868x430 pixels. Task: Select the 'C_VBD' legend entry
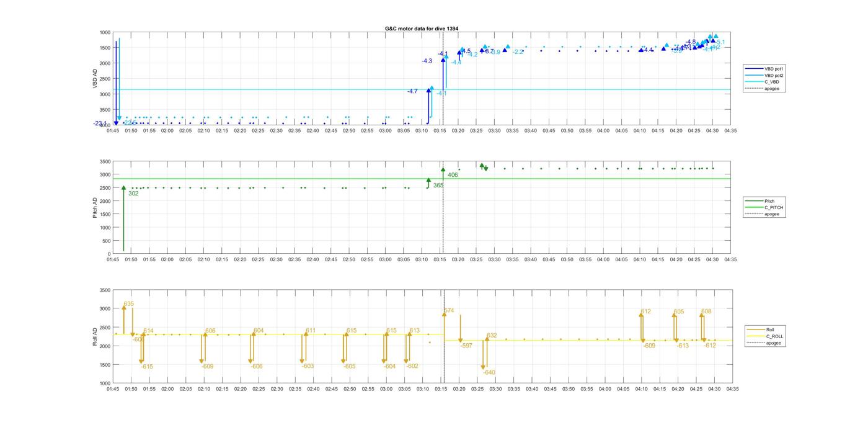pyautogui.click(x=771, y=82)
